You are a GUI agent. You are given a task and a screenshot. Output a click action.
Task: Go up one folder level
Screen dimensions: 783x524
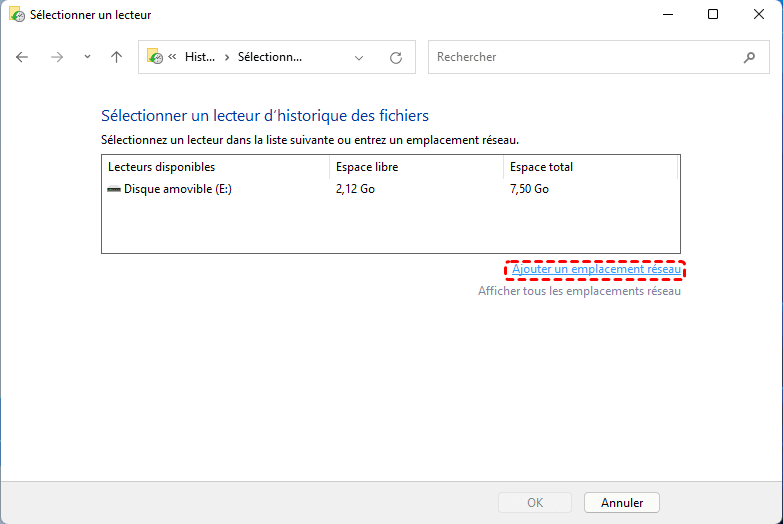pos(116,57)
